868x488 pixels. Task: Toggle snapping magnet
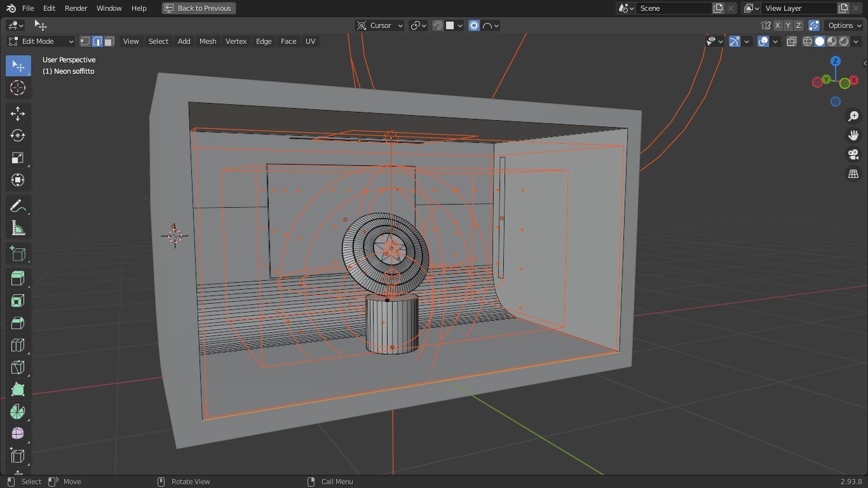438,25
